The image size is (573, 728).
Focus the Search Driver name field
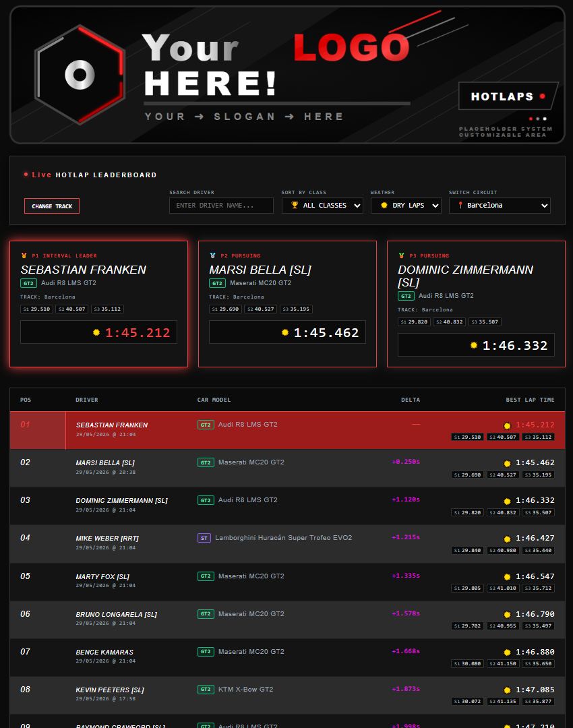[x=221, y=205]
